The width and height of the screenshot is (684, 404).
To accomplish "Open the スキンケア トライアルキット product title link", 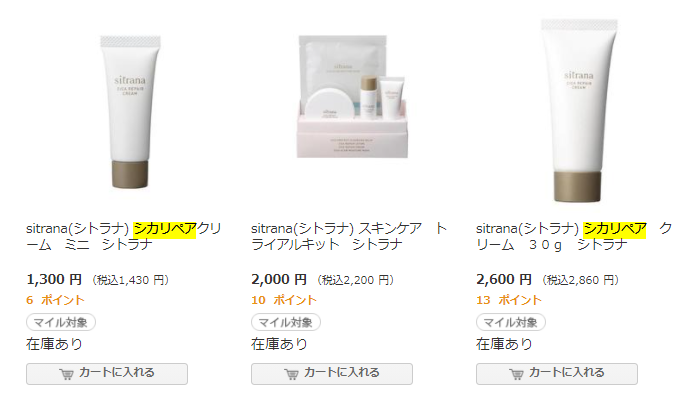I will click(349, 236).
